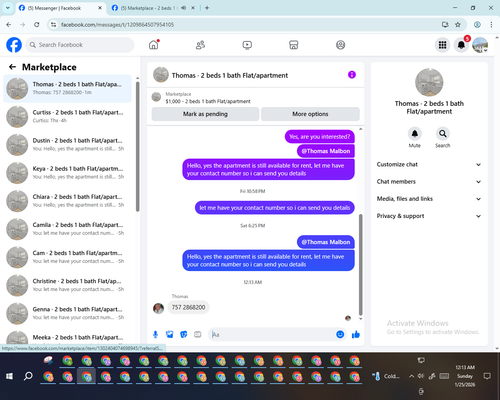500x400 pixels.
Task: Choose a GIF icon
Action: click(x=198, y=334)
